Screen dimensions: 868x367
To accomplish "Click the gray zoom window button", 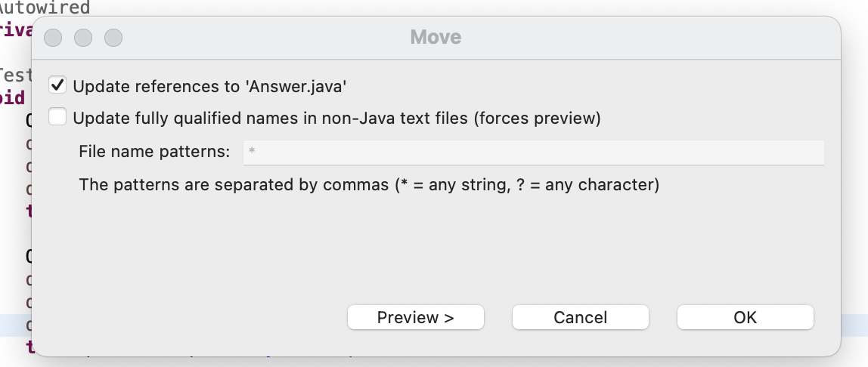I will point(113,38).
